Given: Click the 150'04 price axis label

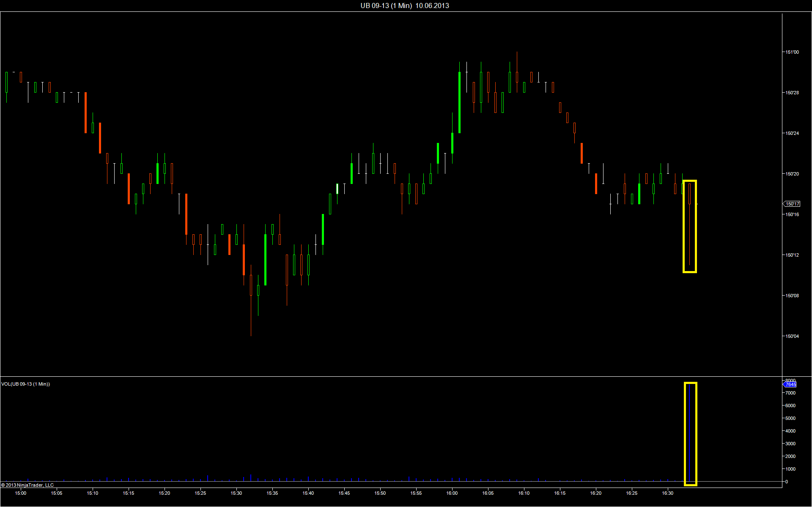Looking at the screenshot, I should pyautogui.click(x=792, y=336).
